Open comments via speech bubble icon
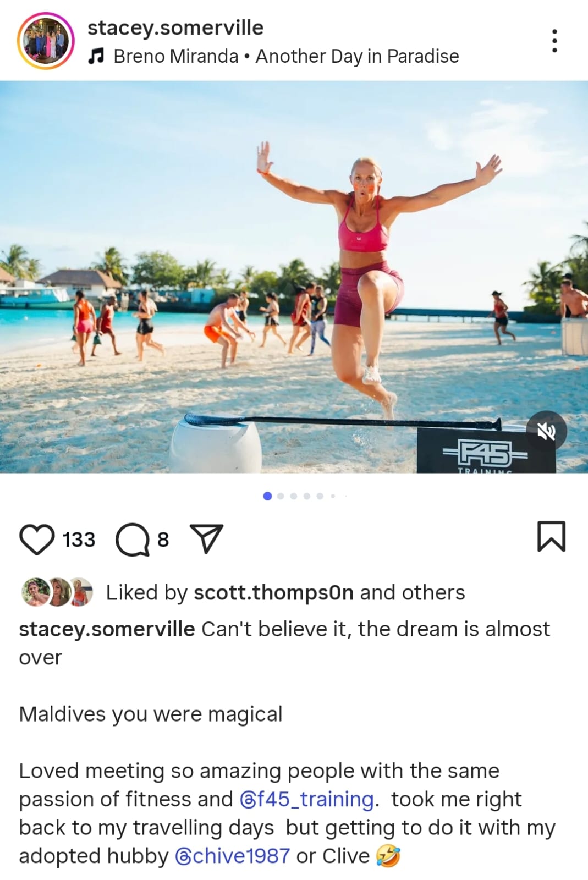 coord(132,540)
